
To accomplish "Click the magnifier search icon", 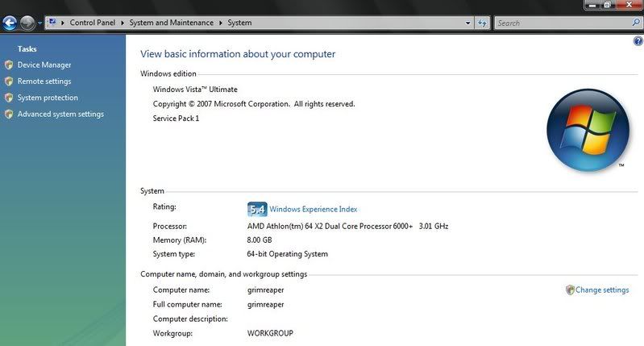I will (636, 23).
